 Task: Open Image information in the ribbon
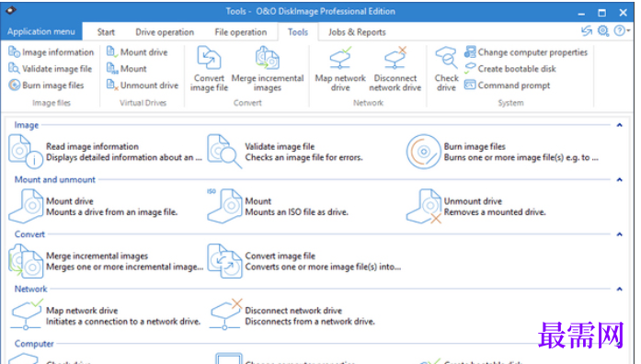coord(52,52)
